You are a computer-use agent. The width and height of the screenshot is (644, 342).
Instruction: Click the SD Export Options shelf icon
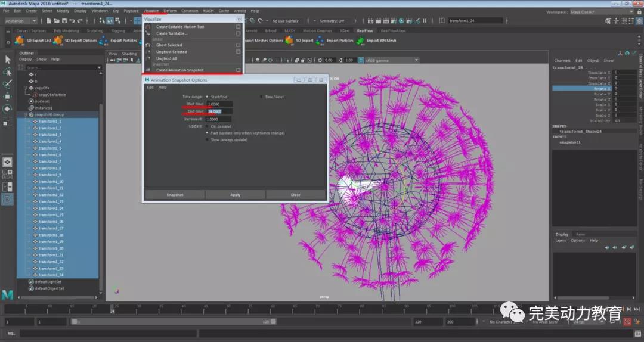pos(58,41)
